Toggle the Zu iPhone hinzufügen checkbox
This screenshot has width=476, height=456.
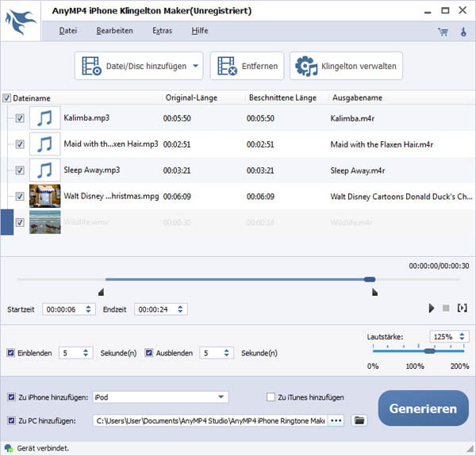click(x=11, y=397)
